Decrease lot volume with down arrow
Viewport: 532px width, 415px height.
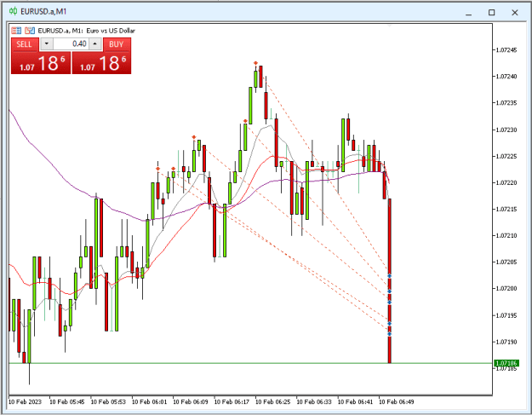(47, 43)
